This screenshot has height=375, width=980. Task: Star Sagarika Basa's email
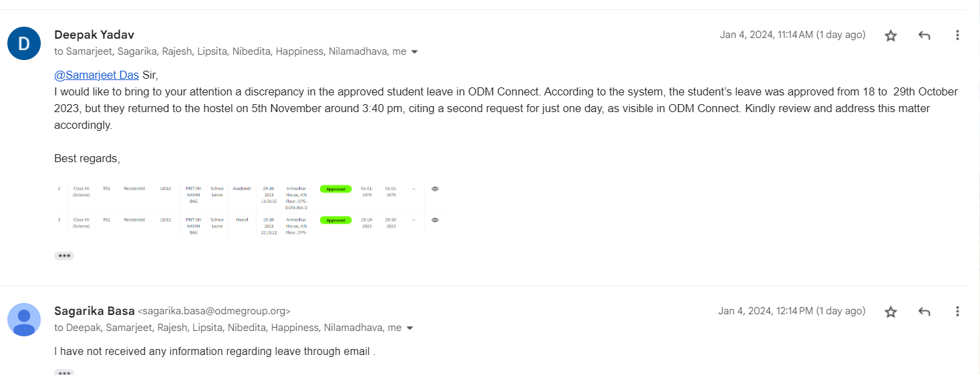point(890,312)
